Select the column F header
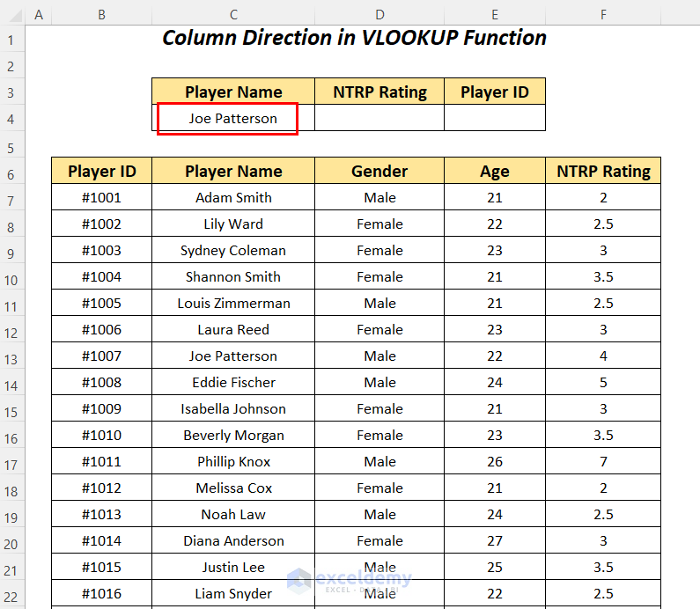This screenshot has width=700, height=609. pos(603,15)
